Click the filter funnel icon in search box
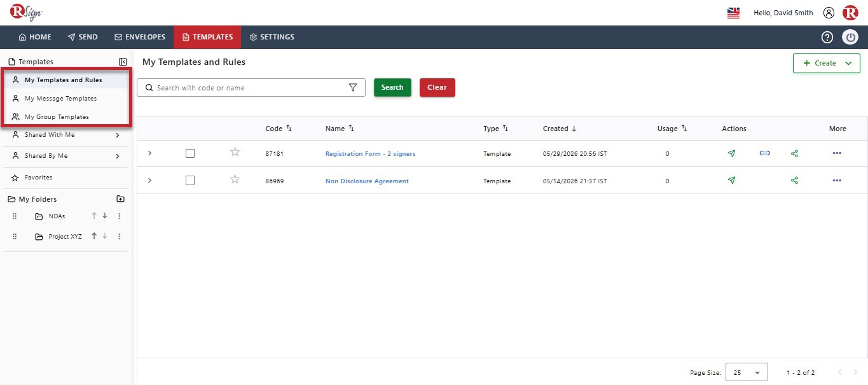 (x=353, y=88)
